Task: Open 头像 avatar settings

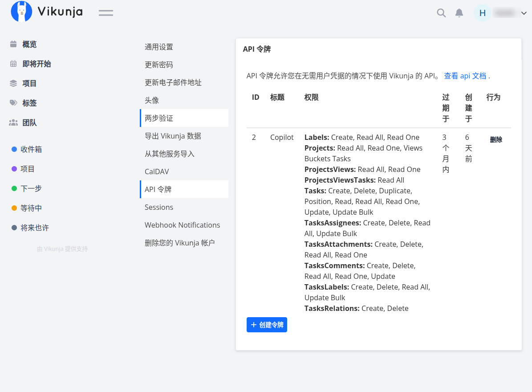Action: click(x=184, y=101)
